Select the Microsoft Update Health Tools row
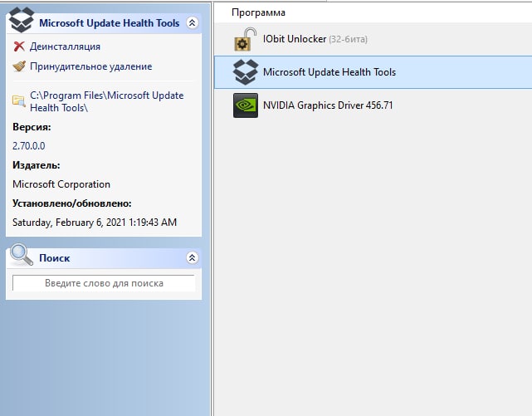The height and width of the screenshot is (416, 532). point(373,72)
